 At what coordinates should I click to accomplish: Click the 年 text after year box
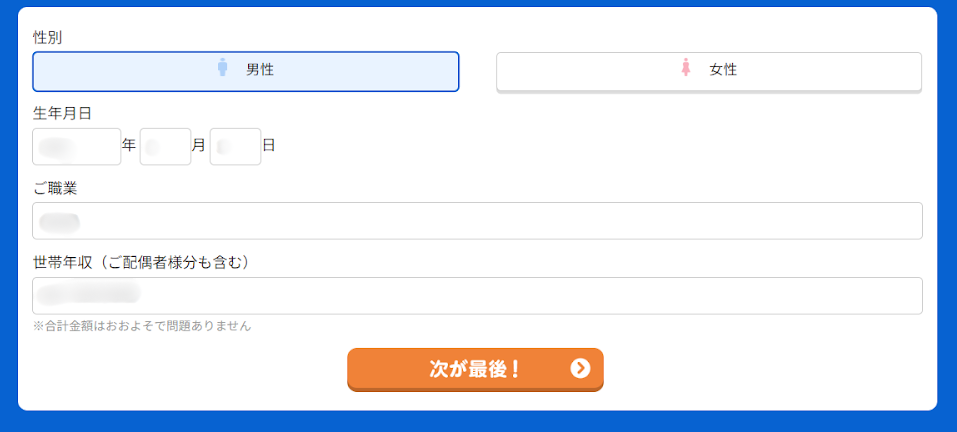pos(129,146)
